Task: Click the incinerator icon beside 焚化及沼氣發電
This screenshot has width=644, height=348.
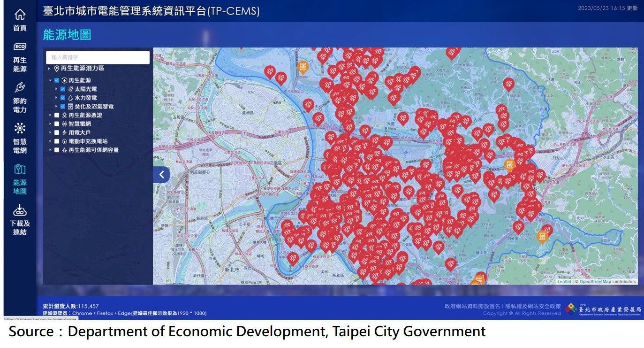Action: pos(70,107)
